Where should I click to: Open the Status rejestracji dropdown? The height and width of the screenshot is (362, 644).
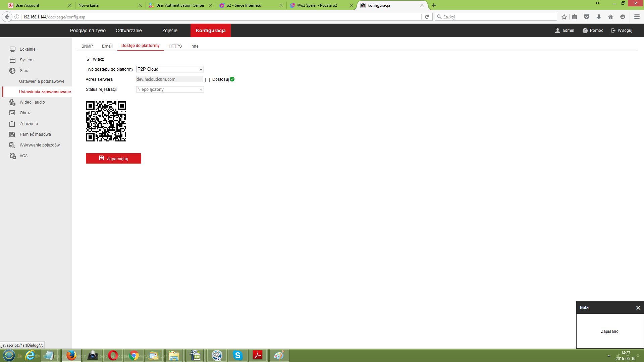pos(170,89)
